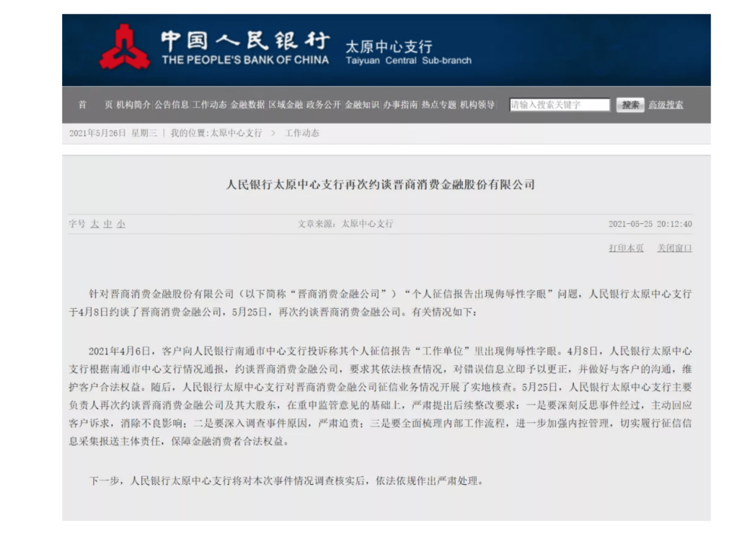Open the 热点专题 menu item

439,105
